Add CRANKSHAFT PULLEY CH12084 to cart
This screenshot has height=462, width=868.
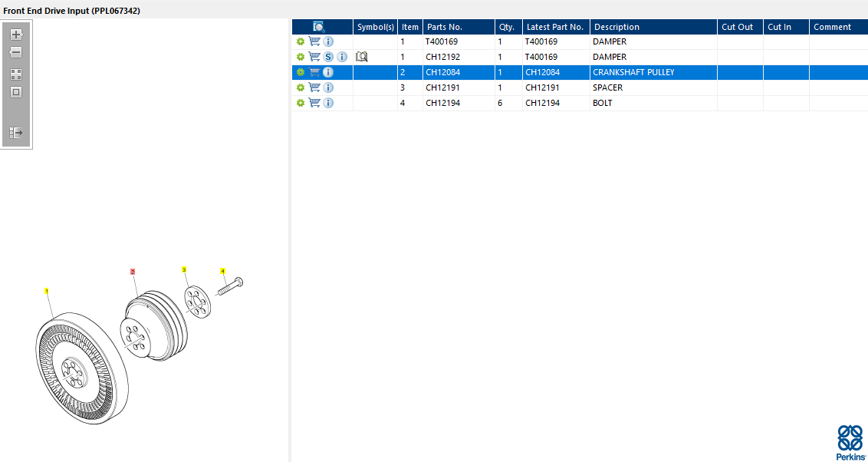pyautogui.click(x=314, y=72)
